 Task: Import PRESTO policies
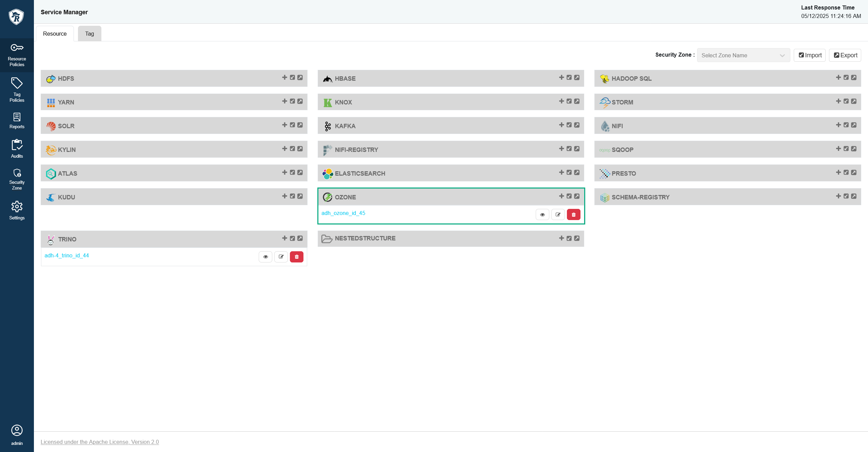(x=846, y=173)
